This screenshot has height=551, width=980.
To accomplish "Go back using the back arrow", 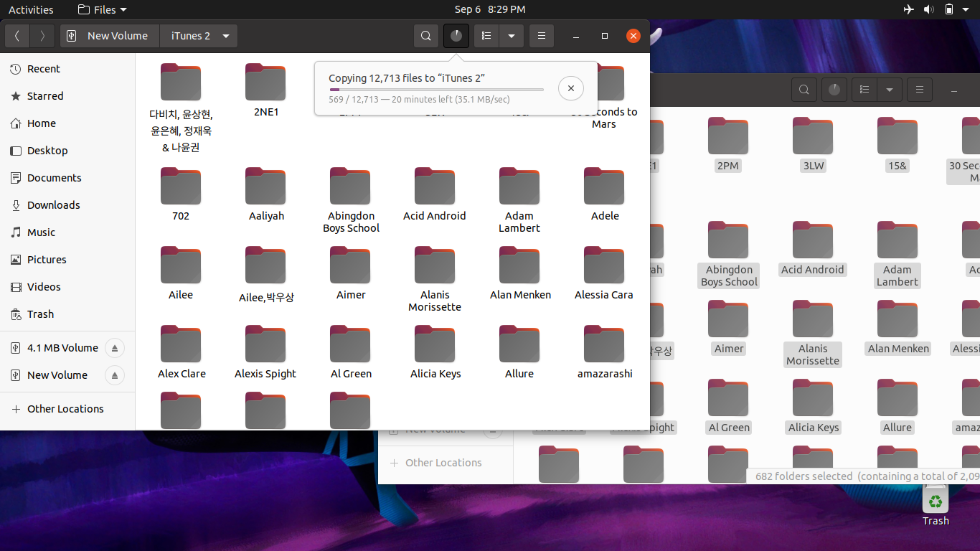I will click(17, 36).
